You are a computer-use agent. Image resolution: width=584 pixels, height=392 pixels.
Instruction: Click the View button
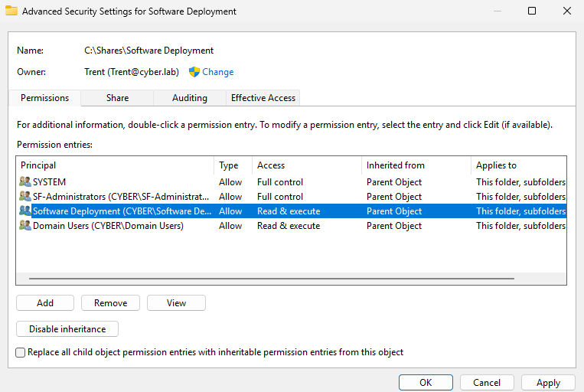176,303
